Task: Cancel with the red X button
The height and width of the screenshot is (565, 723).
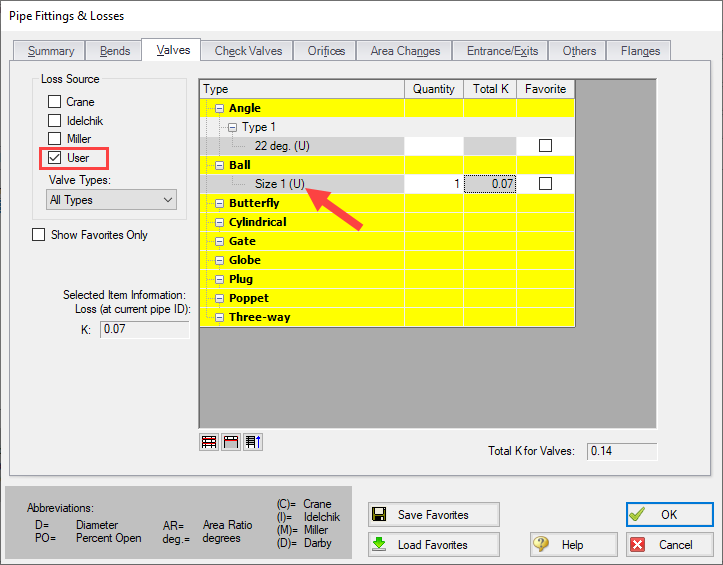Action: click(x=669, y=545)
